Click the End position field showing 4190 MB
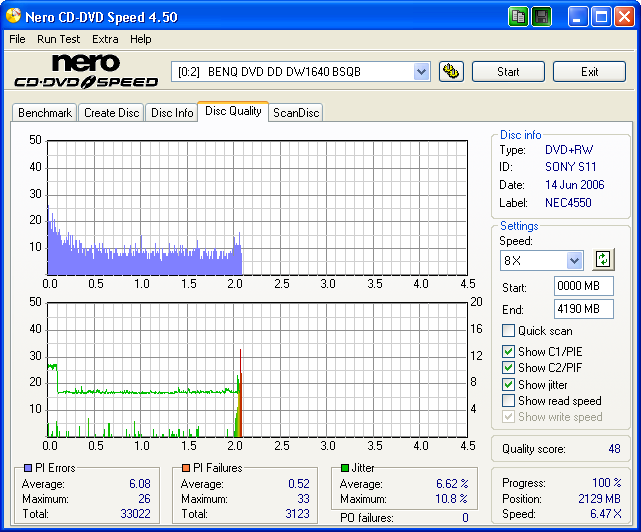This screenshot has height=532, width=641. click(584, 309)
